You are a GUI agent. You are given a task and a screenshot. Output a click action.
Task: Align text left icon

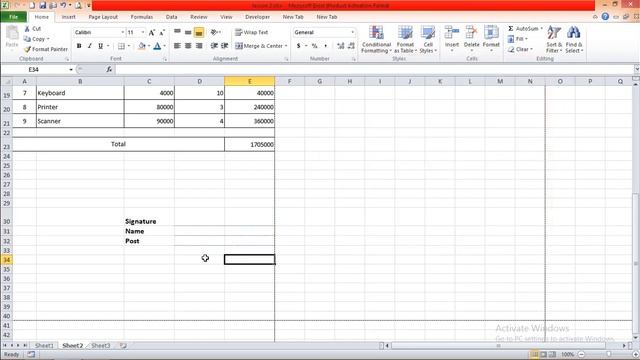pyautogui.click(x=178, y=46)
